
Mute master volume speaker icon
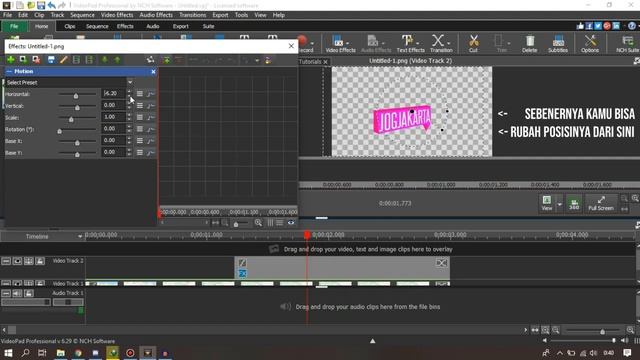[x=624, y=340]
